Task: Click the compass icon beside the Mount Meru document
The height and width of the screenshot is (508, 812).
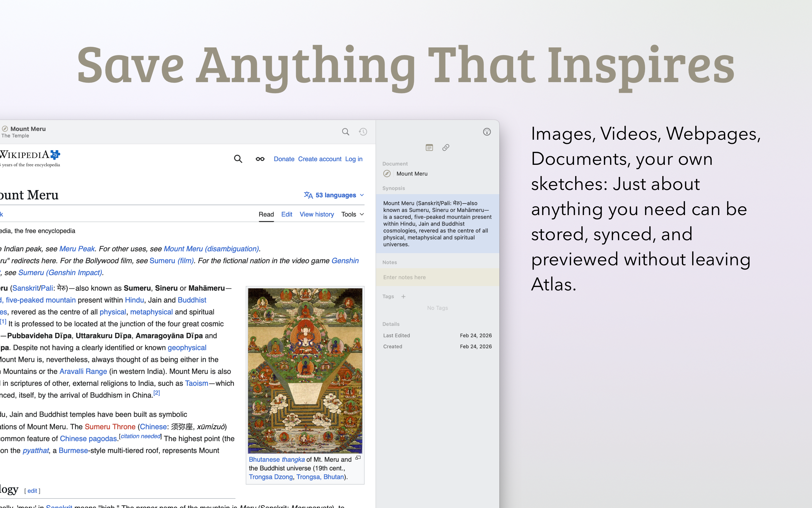Action: pos(387,174)
